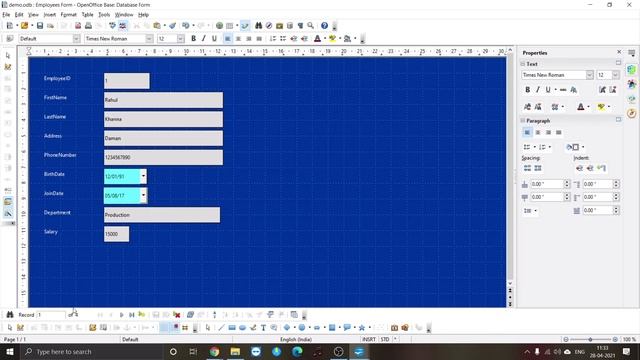The width and height of the screenshot is (640, 360).
Task: Select the Rectangle drawing tool
Action: coord(232,328)
